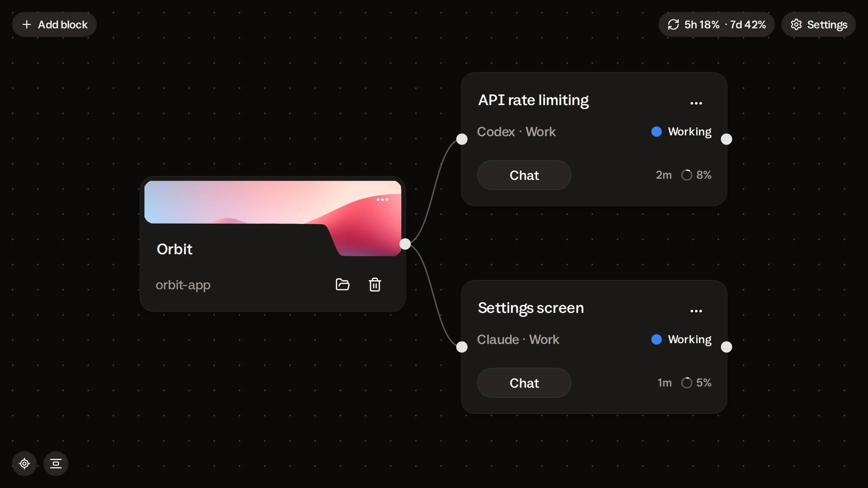Click the Orbit project title
Image resolution: width=868 pixels, height=488 pixels.
[x=174, y=249]
